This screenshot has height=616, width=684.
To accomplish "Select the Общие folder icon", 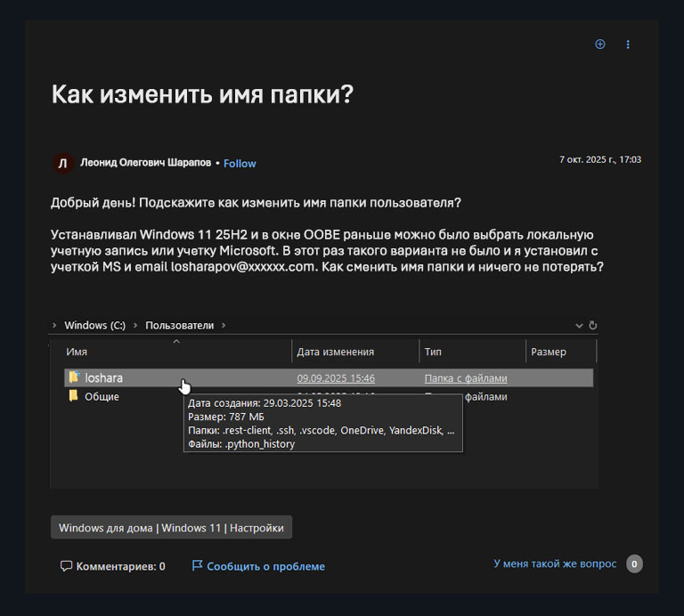I will click(73, 396).
